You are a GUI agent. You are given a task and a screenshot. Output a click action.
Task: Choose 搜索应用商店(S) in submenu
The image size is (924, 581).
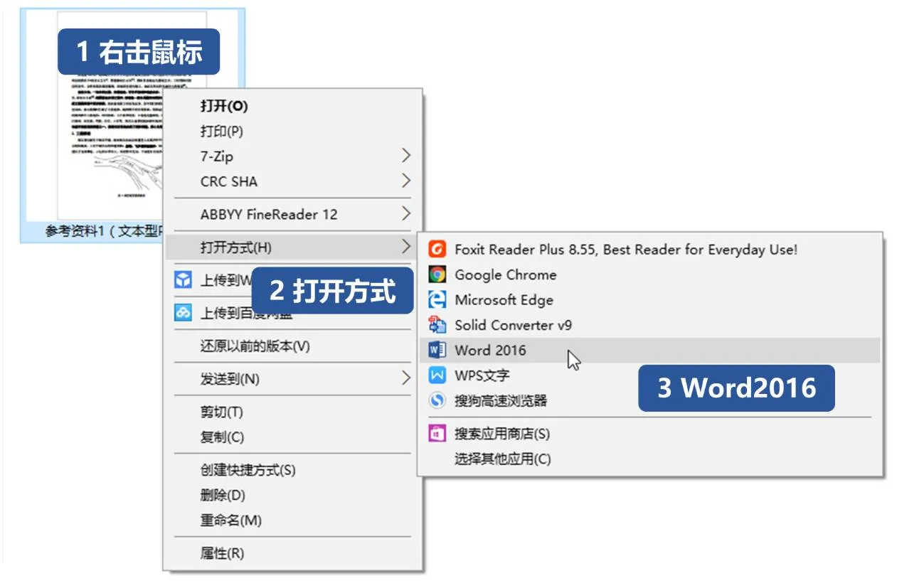(x=650, y=434)
